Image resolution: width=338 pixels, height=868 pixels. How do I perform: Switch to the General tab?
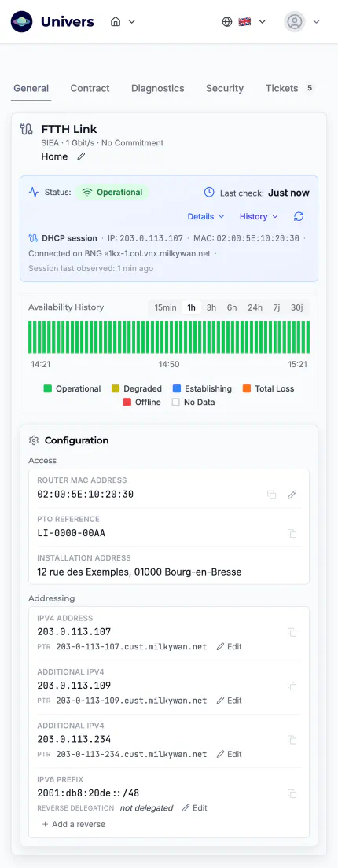pyautogui.click(x=31, y=89)
